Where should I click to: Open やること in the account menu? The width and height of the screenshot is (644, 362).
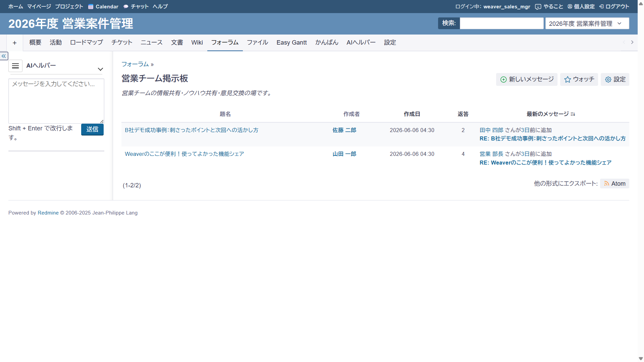click(x=549, y=6)
